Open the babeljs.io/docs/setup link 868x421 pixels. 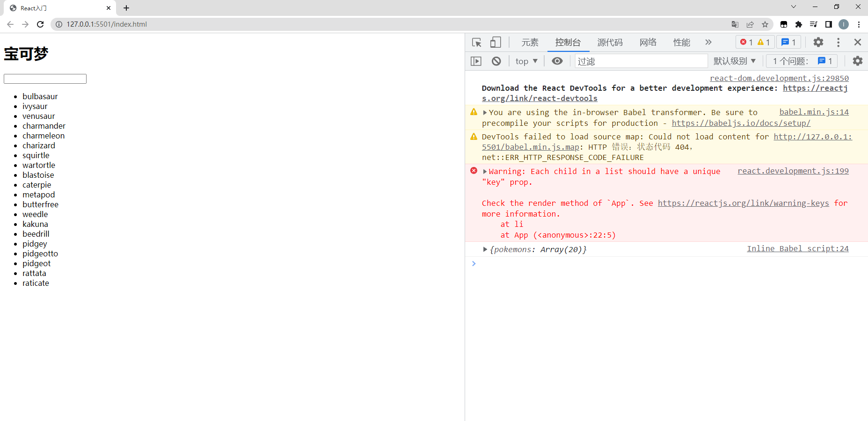[741, 123]
